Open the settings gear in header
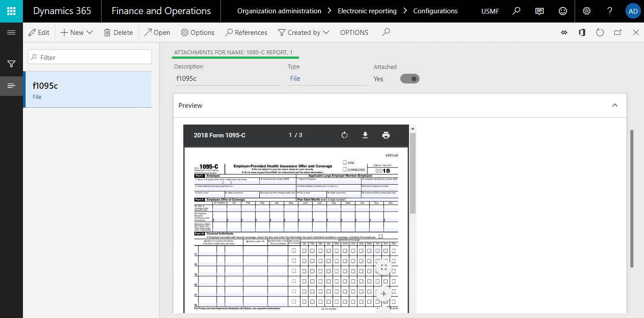 (x=587, y=11)
